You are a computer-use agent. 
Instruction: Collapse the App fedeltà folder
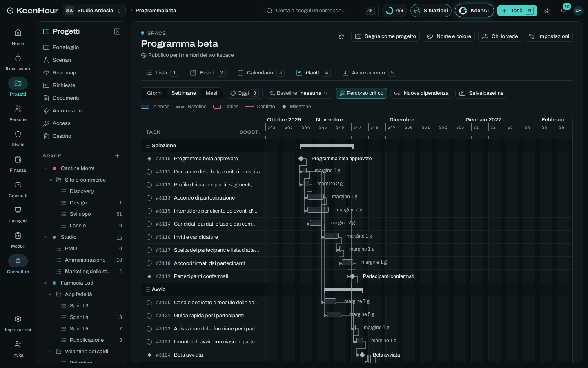point(50,294)
